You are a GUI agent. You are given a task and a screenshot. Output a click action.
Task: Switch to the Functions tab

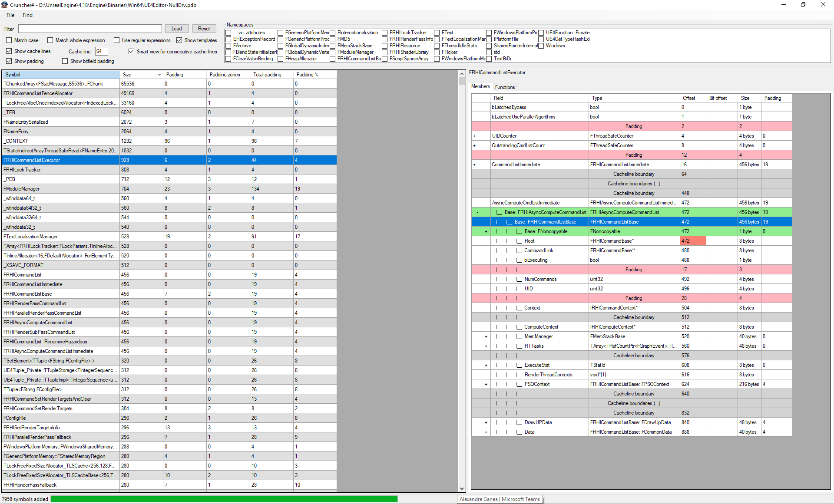(505, 87)
